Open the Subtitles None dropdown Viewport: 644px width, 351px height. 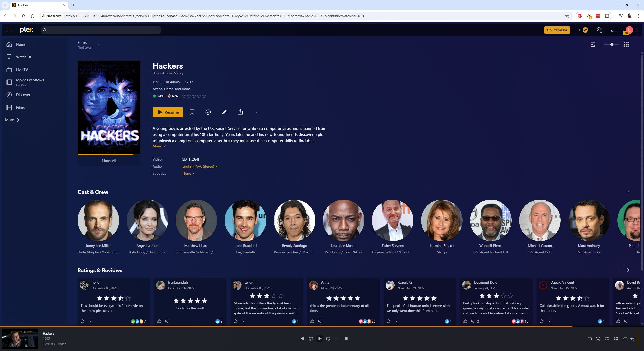pyautogui.click(x=188, y=173)
